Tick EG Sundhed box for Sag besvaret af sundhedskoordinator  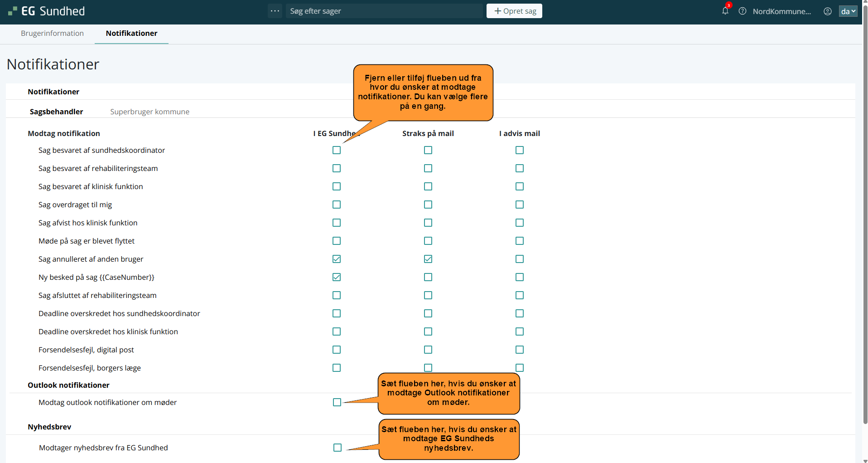click(337, 150)
